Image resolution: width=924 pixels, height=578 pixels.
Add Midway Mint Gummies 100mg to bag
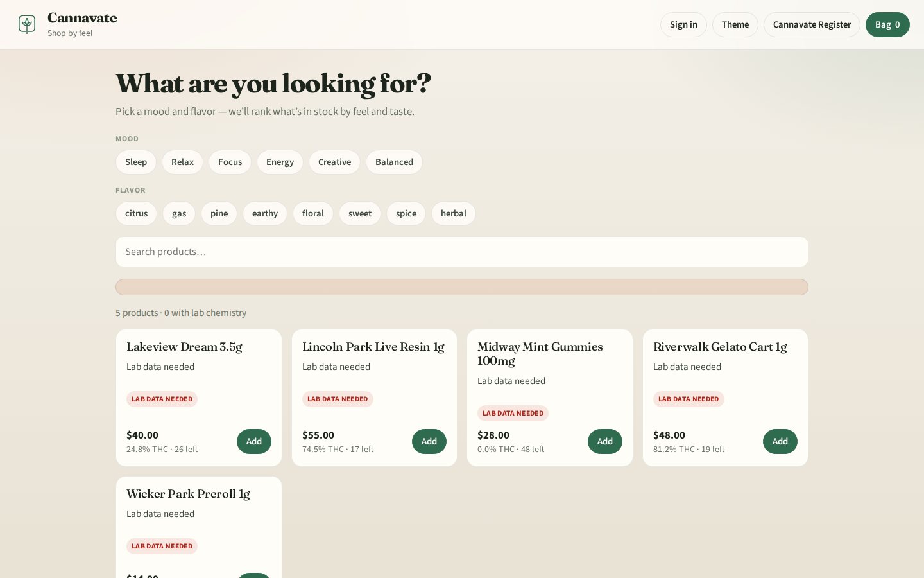click(605, 441)
